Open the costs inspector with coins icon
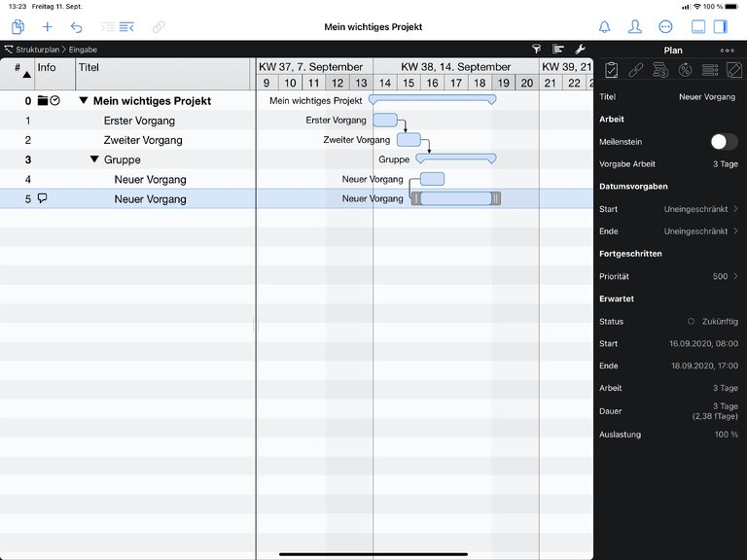Screen dimensions: 747x560 click(x=660, y=70)
